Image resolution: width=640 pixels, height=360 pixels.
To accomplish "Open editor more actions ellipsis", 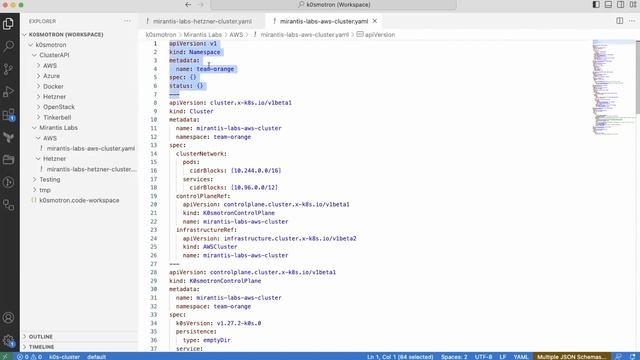I will point(632,21).
